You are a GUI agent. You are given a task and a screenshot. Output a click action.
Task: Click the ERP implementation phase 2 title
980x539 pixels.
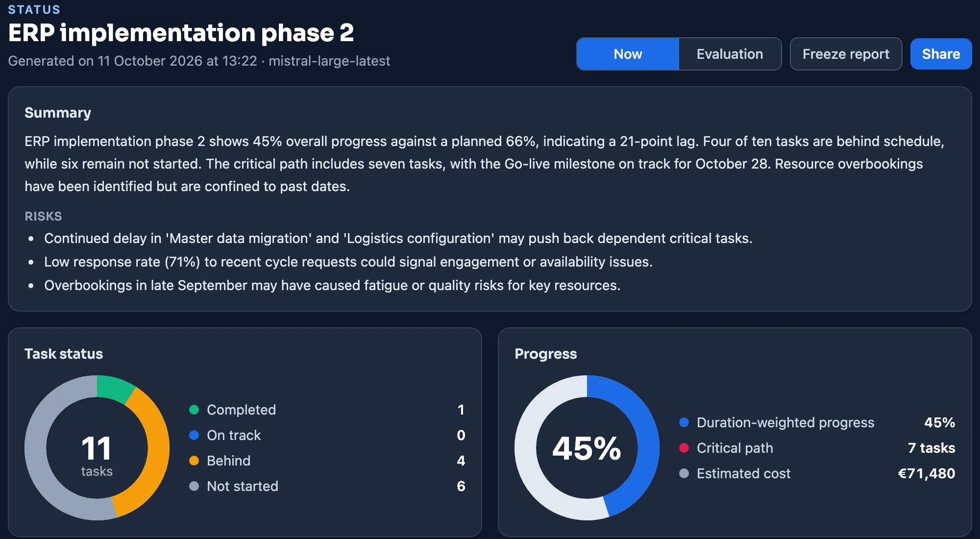point(181,33)
